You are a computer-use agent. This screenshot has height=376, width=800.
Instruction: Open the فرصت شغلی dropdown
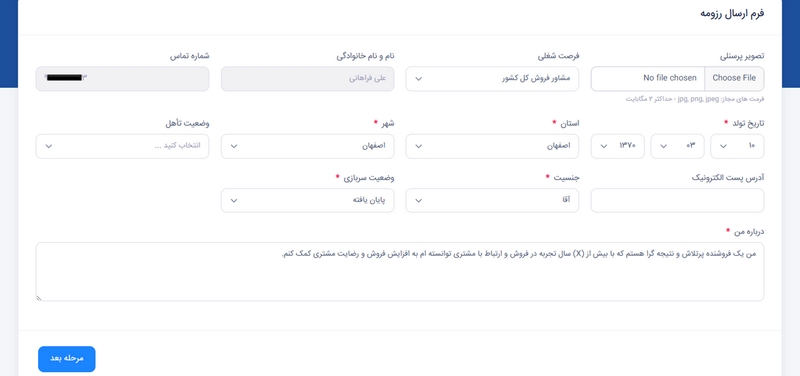492,79
